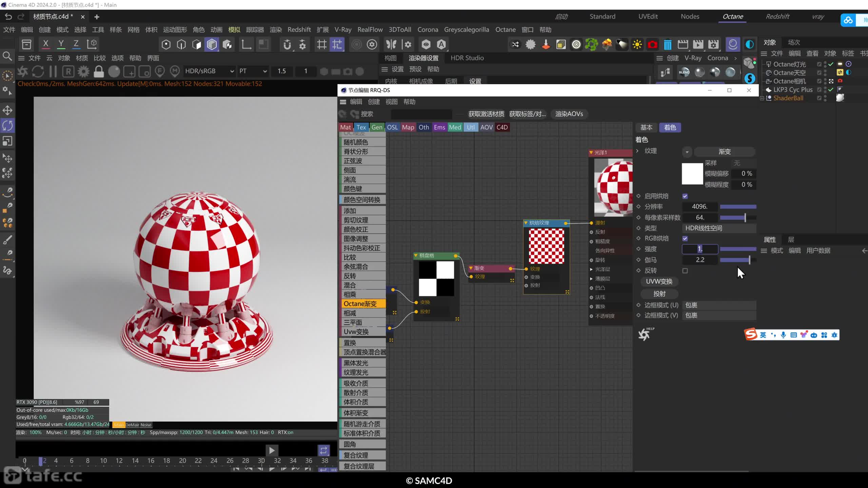Open the HDR Studio tab
The image size is (868, 488).
[467, 58]
